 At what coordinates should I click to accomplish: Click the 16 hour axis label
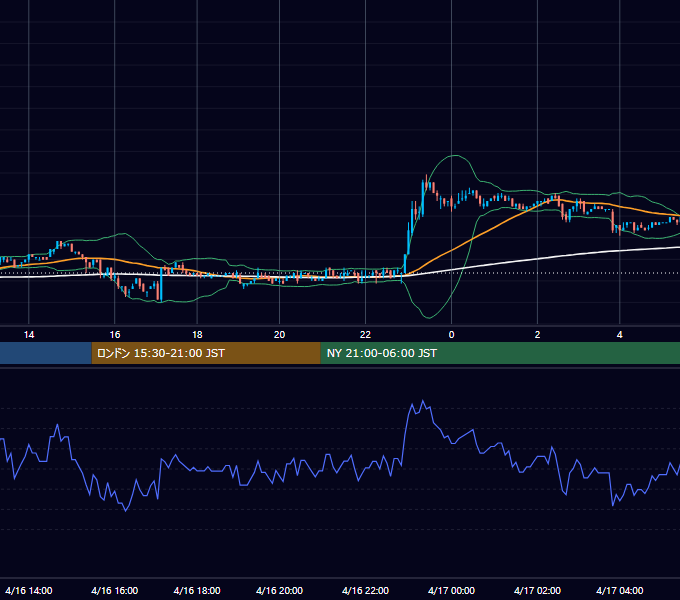point(114,335)
